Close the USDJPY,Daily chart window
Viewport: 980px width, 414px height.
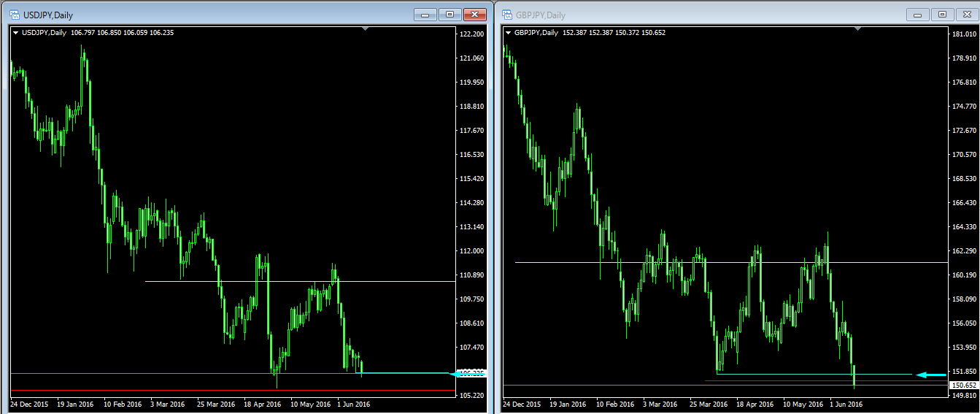pos(474,15)
